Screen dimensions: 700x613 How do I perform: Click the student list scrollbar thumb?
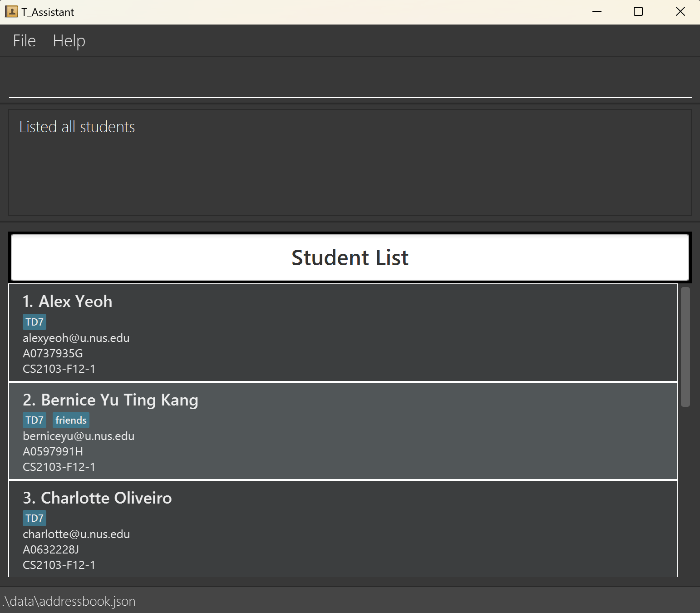685,347
